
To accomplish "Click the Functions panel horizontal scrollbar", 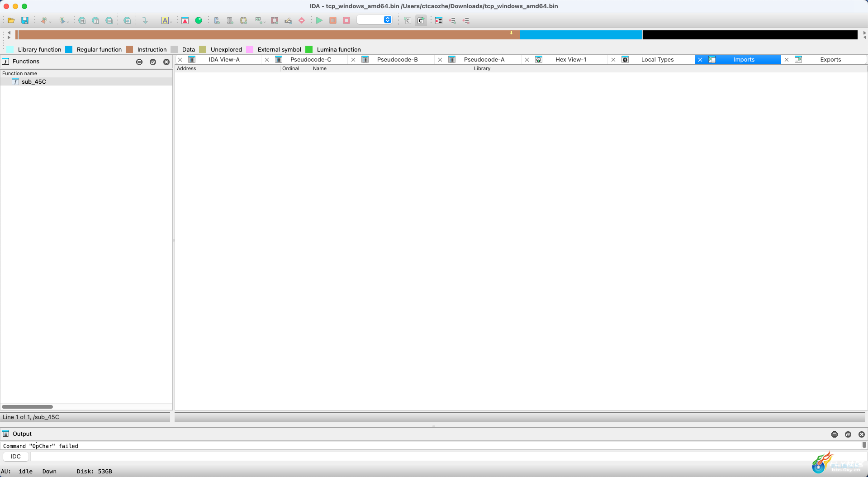I will click(27, 406).
